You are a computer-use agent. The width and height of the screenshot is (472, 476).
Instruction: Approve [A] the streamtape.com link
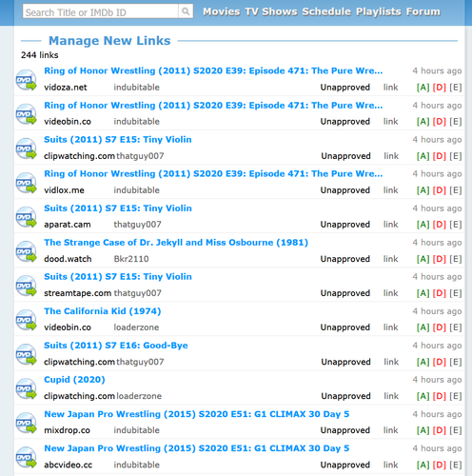click(423, 293)
